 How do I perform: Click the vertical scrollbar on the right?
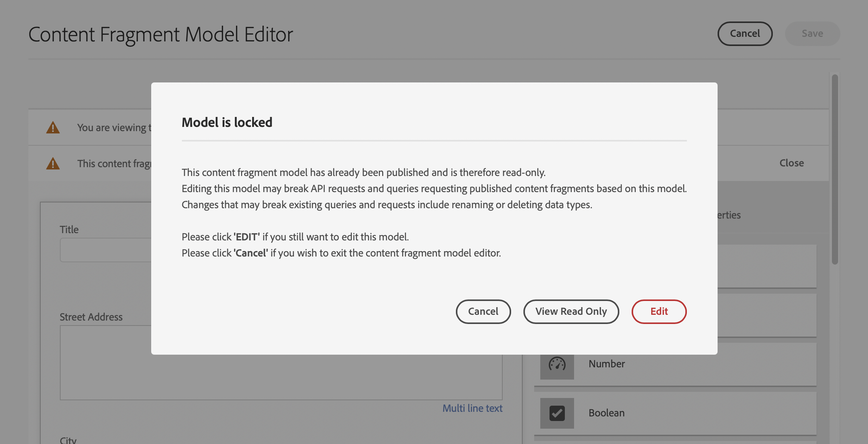[x=835, y=169]
